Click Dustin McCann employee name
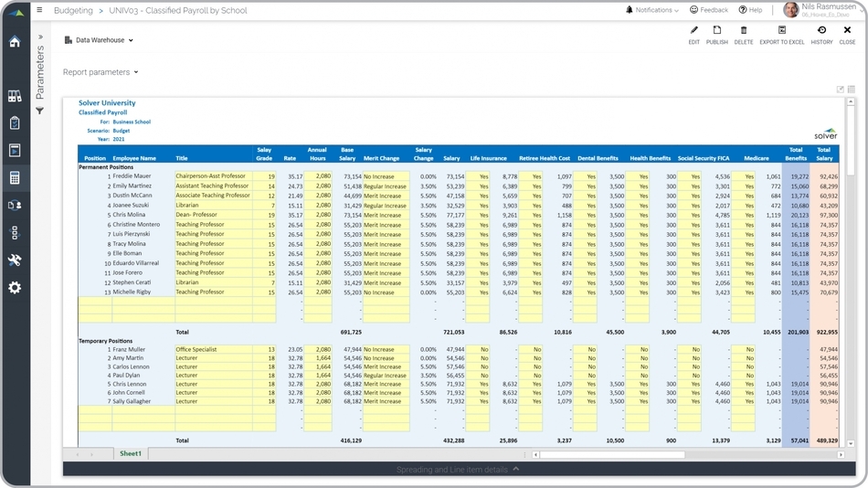The width and height of the screenshot is (868, 488). coord(132,196)
